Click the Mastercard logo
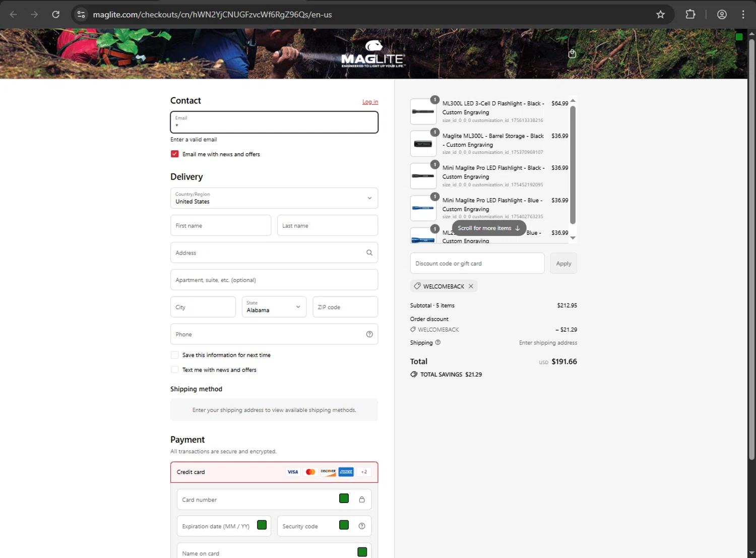This screenshot has width=756, height=558. point(310,472)
